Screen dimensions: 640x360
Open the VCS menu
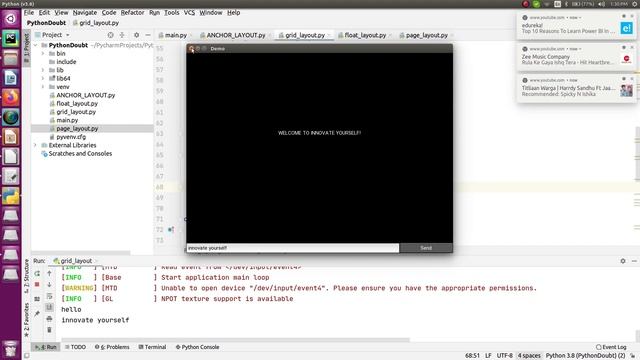(189, 13)
